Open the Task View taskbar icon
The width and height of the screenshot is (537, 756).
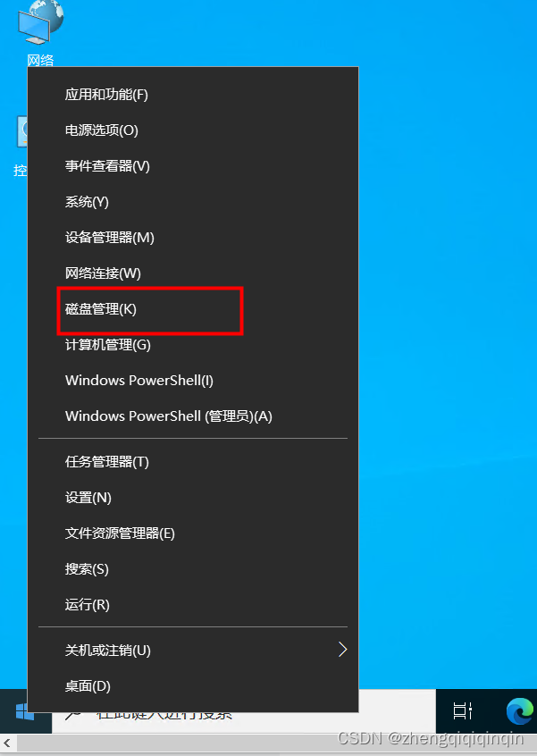pyautogui.click(x=462, y=710)
